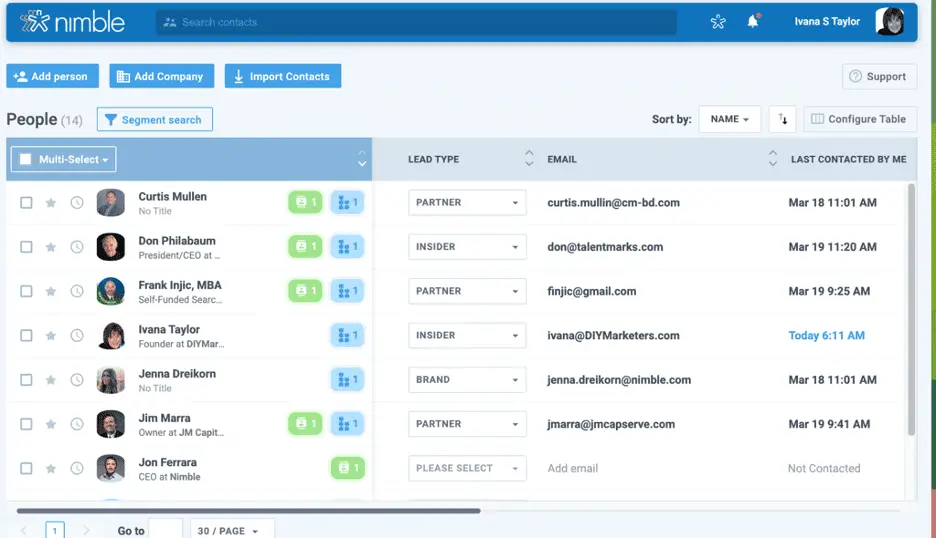This screenshot has width=936, height=538.
Task: Click clock icon beside Don Philabaum
Action: point(77,247)
